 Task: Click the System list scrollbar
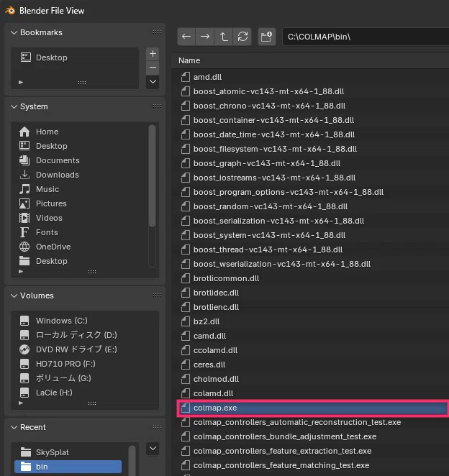click(153, 176)
